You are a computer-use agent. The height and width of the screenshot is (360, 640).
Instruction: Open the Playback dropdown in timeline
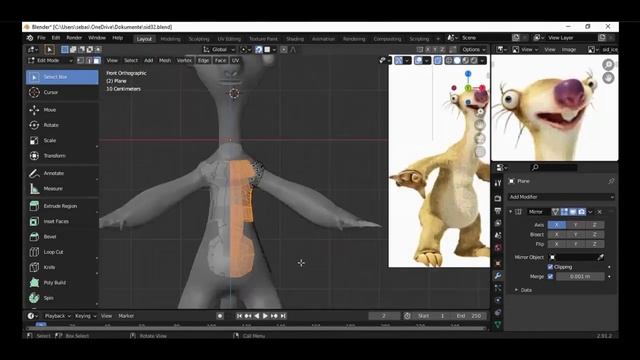tap(58, 316)
